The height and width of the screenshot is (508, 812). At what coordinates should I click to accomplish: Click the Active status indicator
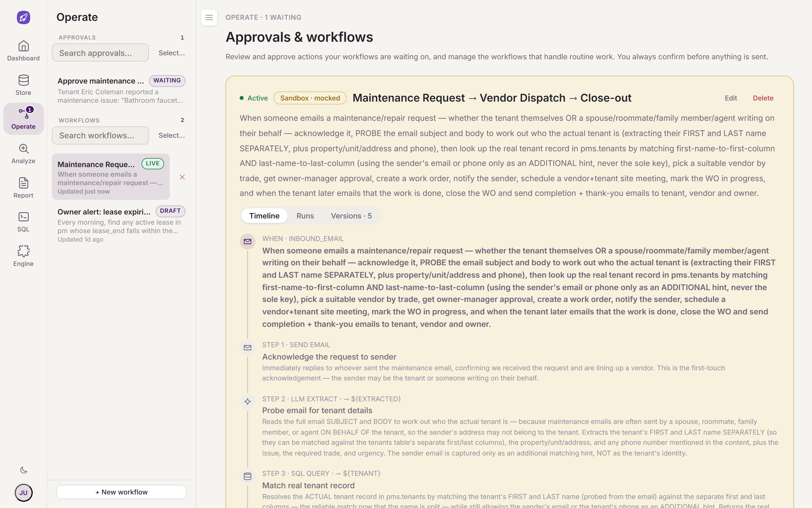point(254,98)
